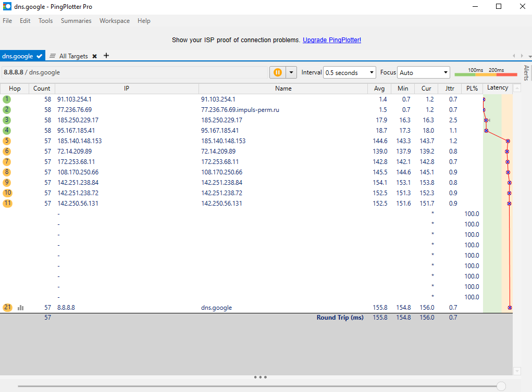Open the Focus dropdown set to Auto
The width and height of the screenshot is (532, 392).
pos(424,72)
